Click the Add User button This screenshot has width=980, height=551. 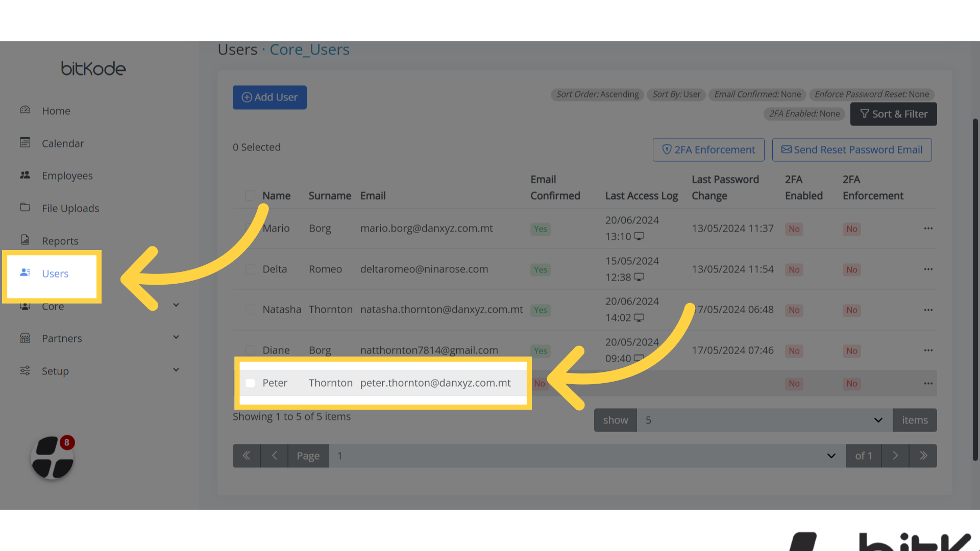[269, 97]
